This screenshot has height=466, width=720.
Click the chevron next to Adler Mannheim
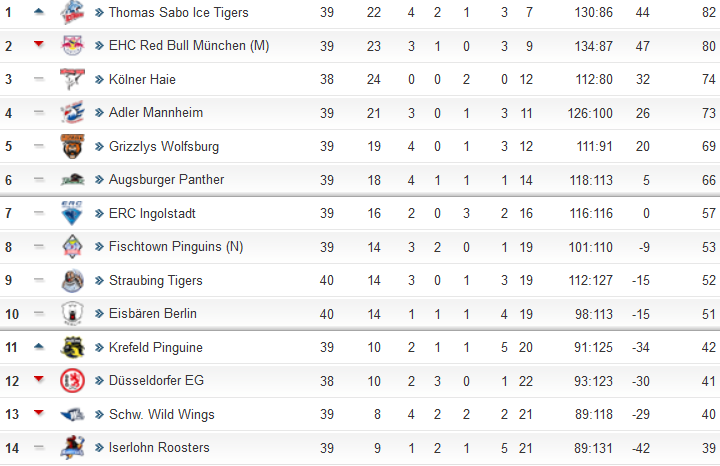pyautogui.click(x=99, y=112)
